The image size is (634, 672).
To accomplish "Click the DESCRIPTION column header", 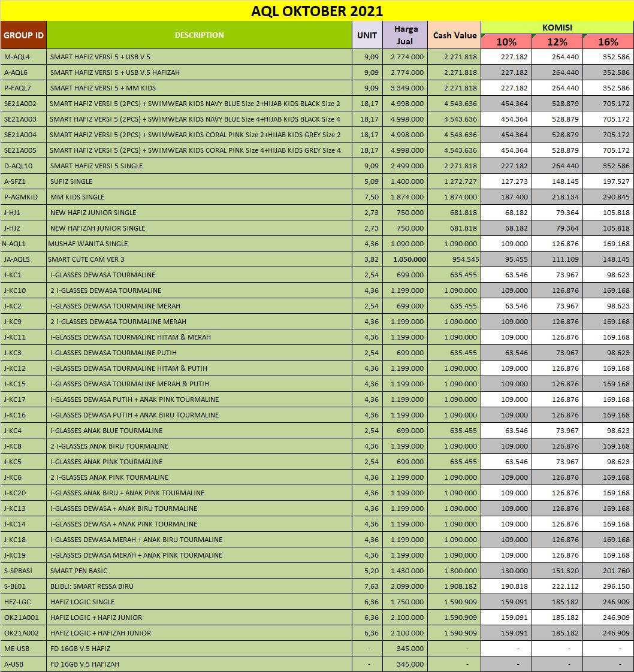I will 199,35.
